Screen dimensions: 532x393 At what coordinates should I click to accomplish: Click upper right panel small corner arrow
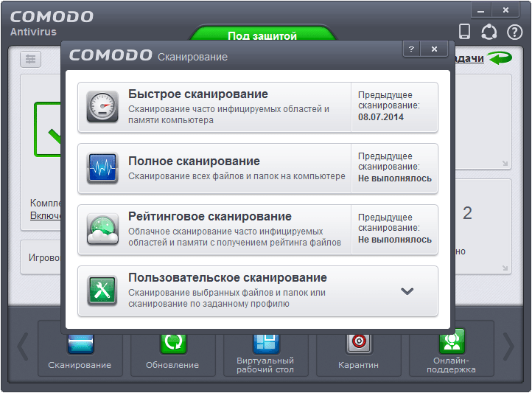tap(505, 164)
